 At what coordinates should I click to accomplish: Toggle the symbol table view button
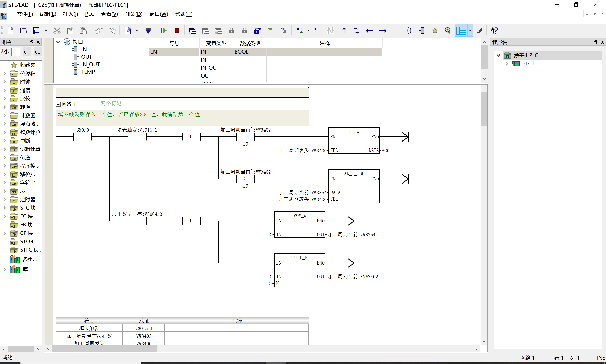point(461,31)
